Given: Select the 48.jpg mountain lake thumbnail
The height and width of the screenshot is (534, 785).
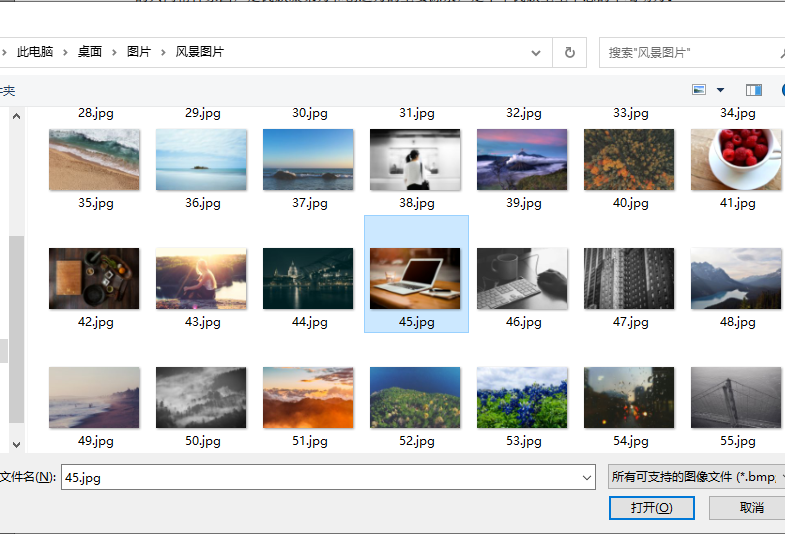Looking at the screenshot, I should 736,278.
